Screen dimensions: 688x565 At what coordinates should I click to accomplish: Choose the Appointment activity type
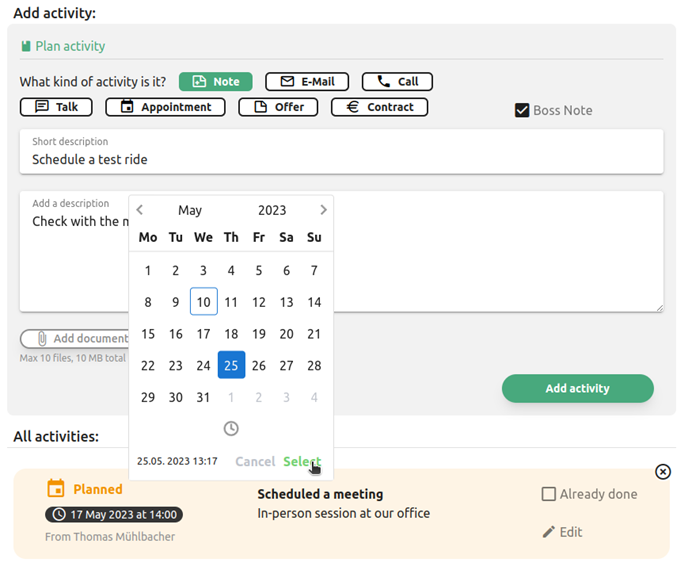165,107
